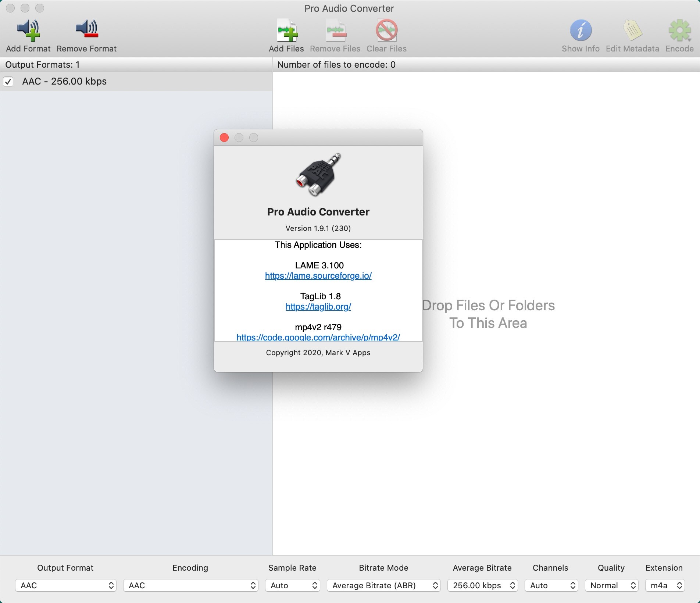Image resolution: width=700 pixels, height=603 pixels.
Task: Click the TagLib 1.8 text
Action: click(x=321, y=296)
